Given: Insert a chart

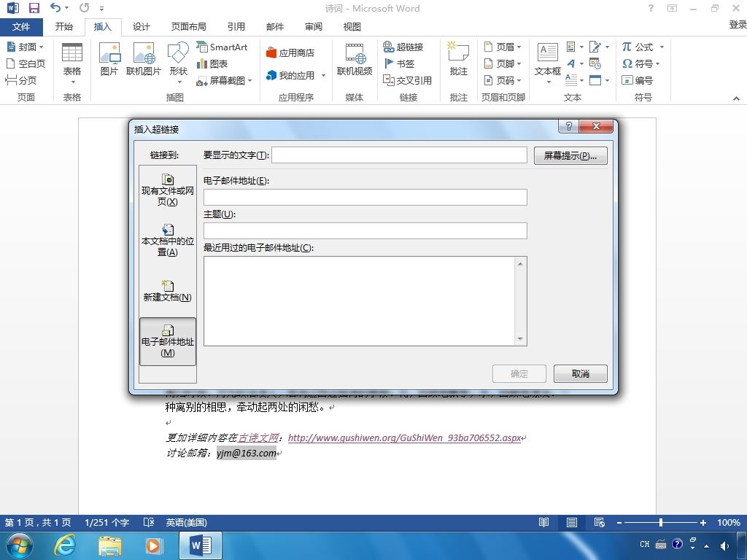Looking at the screenshot, I should click(x=212, y=63).
